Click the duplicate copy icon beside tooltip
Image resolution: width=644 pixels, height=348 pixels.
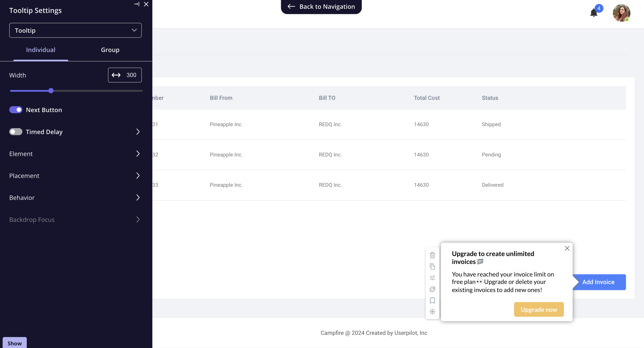click(x=432, y=267)
